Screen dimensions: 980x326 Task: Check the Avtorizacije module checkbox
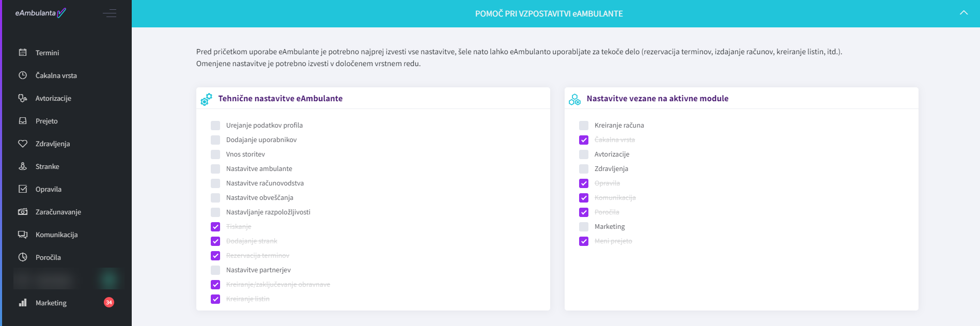click(x=584, y=154)
